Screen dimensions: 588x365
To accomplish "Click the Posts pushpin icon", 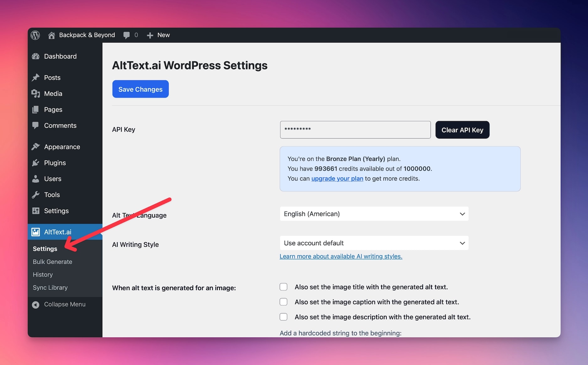I will 36,77.
